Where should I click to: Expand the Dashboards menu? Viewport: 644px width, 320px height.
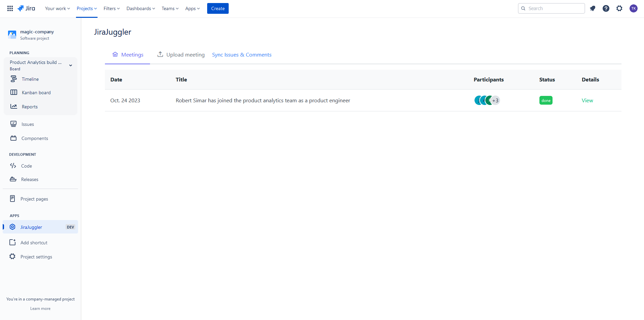141,8
